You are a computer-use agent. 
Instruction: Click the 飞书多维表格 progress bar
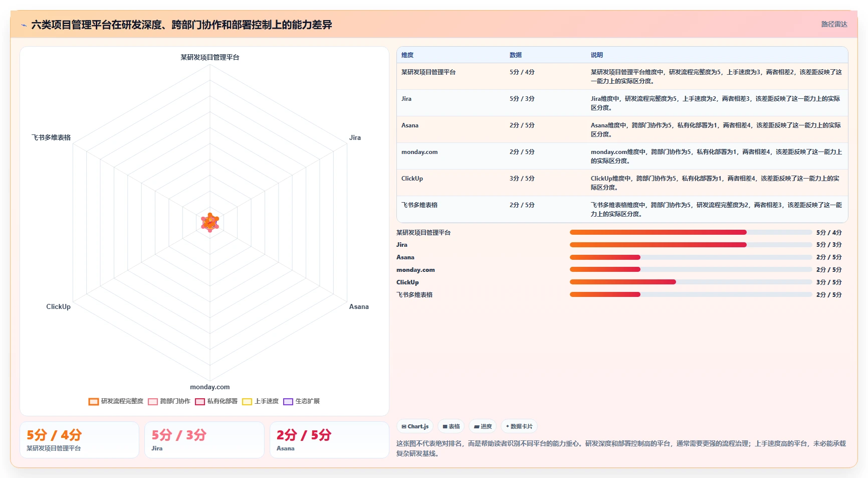tap(691, 294)
